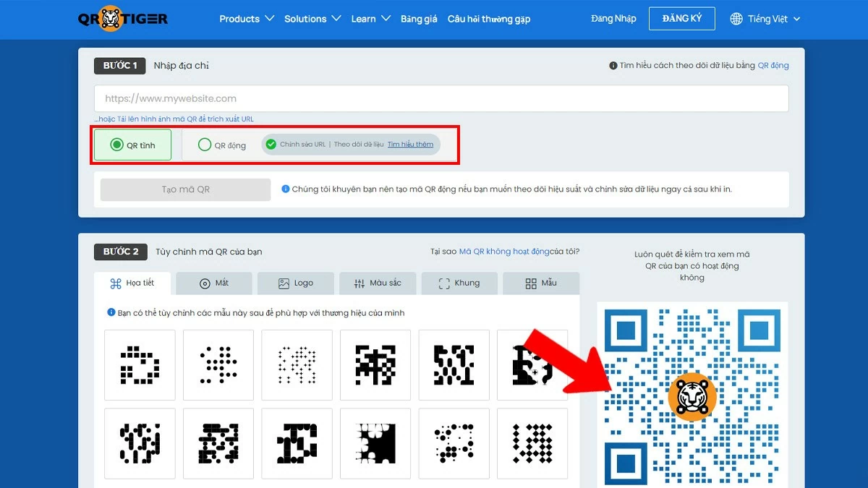Click the website URL input field
This screenshot has height=488, width=868.
pos(441,98)
